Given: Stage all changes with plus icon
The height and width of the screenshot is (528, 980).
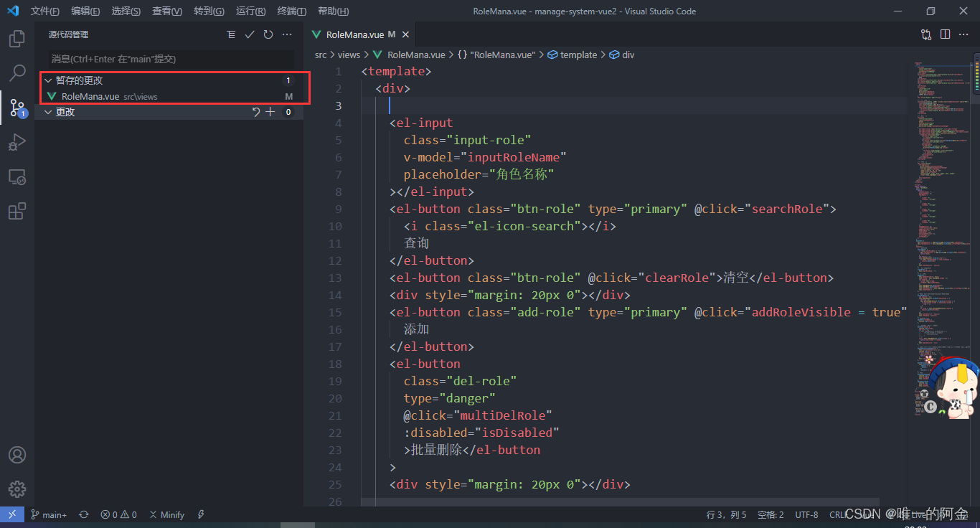Looking at the screenshot, I should coord(270,112).
